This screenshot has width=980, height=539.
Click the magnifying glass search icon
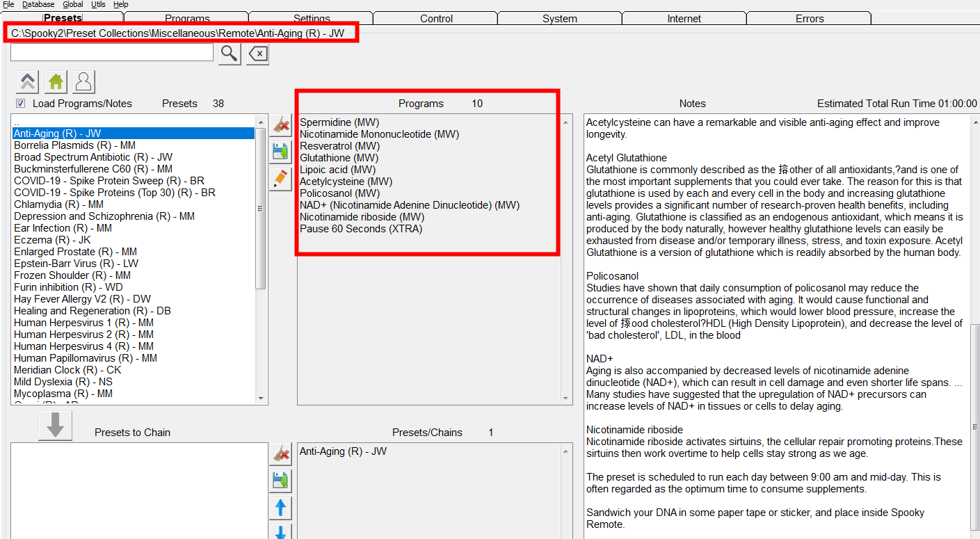(x=230, y=54)
